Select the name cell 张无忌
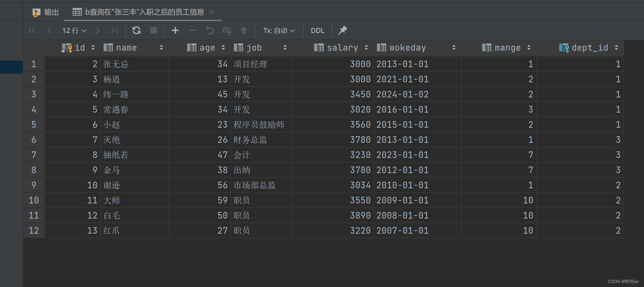This screenshot has width=644, height=287. pos(135,64)
